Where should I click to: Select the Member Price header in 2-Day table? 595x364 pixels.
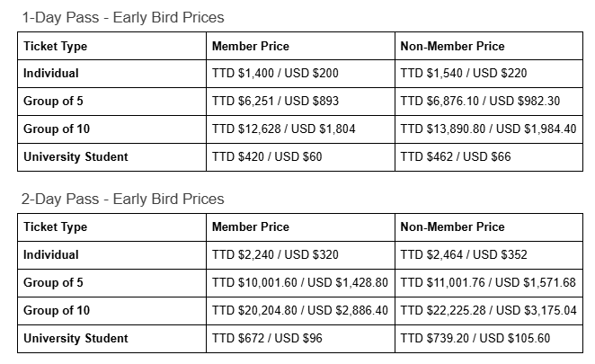tap(300, 227)
